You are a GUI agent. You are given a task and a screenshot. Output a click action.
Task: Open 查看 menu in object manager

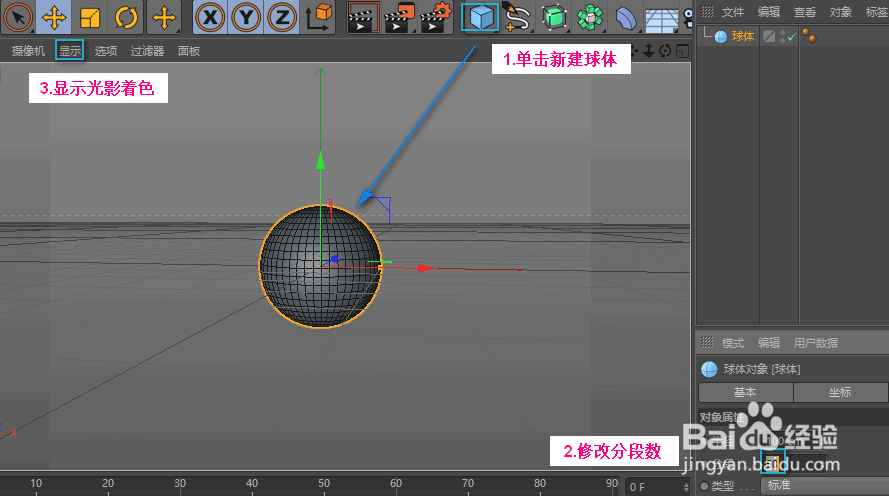pyautogui.click(x=805, y=12)
